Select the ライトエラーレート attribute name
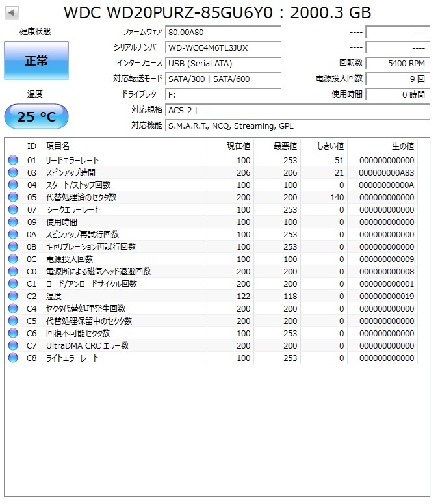Image resolution: width=438 pixels, height=504 pixels. tap(72, 358)
